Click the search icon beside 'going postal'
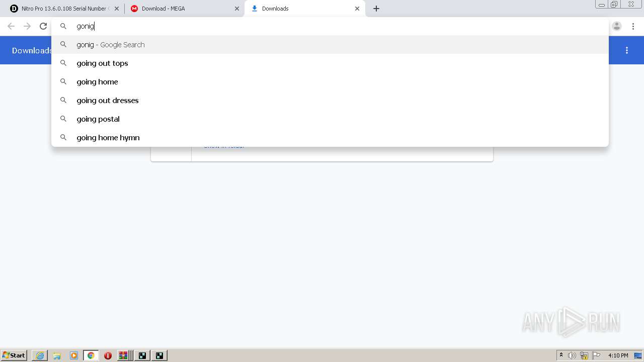The width and height of the screenshot is (644, 362). pos(63,119)
